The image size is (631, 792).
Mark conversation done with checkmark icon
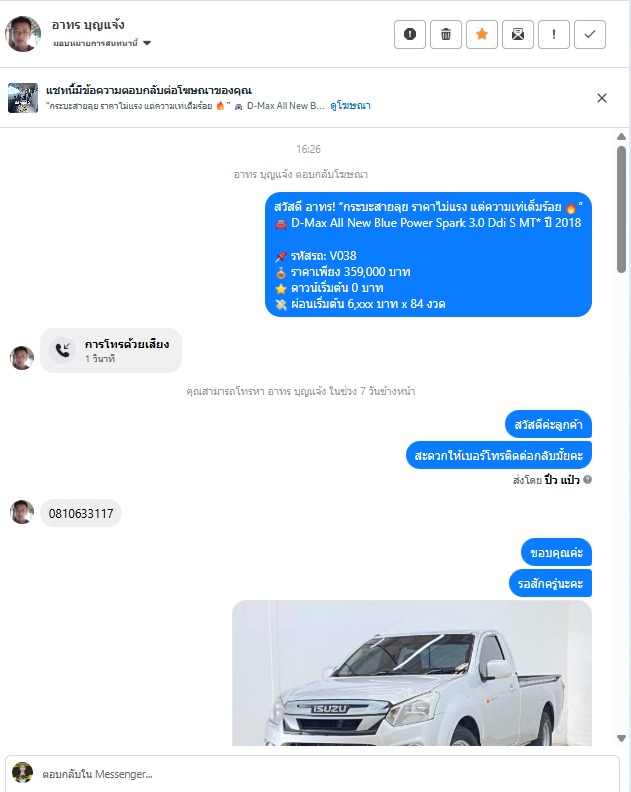tap(590, 34)
